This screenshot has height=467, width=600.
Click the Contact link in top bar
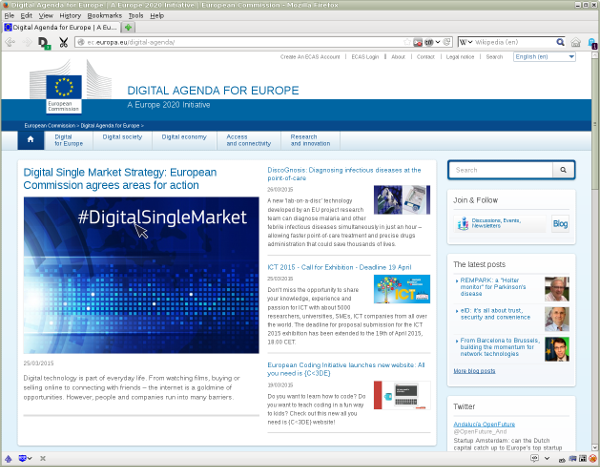(x=426, y=57)
